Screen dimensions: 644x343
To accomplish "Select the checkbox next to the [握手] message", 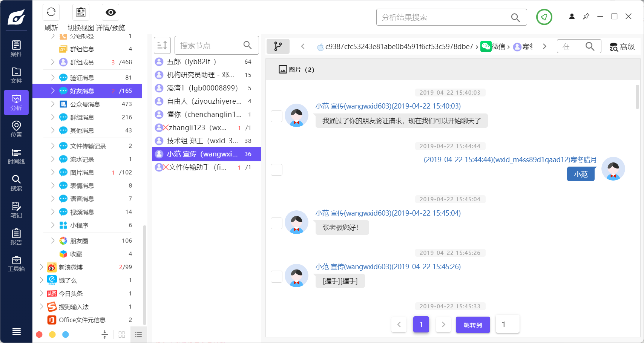I will pos(276,276).
